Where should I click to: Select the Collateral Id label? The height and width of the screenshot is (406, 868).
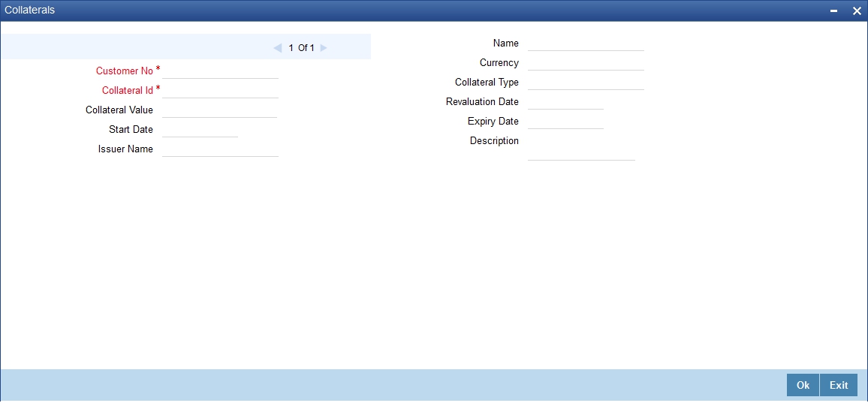[x=128, y=90]
